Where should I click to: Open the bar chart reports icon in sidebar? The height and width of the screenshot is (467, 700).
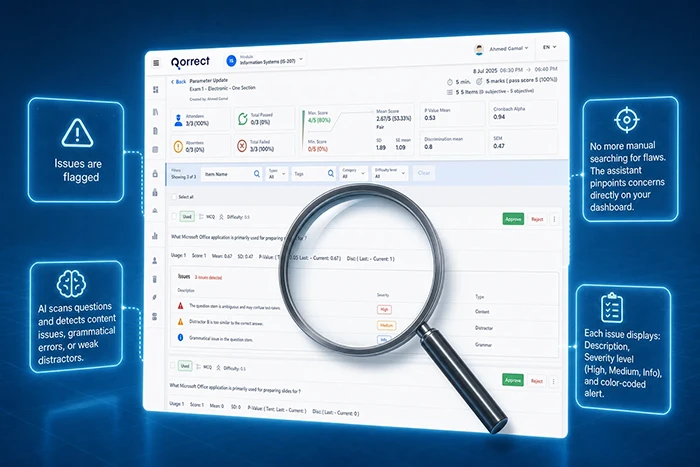(x=155, y=236)
